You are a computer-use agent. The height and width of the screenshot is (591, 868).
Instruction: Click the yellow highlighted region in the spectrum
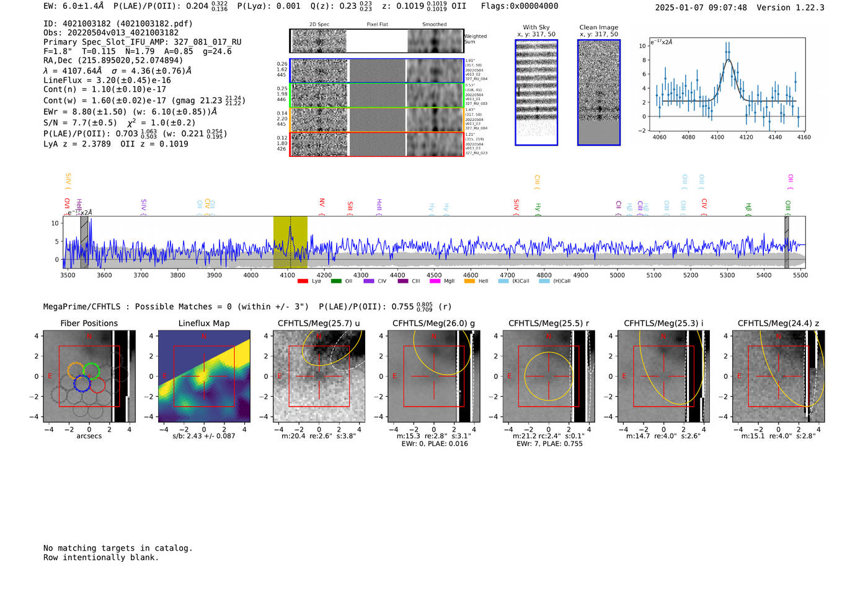coord(290,242)
